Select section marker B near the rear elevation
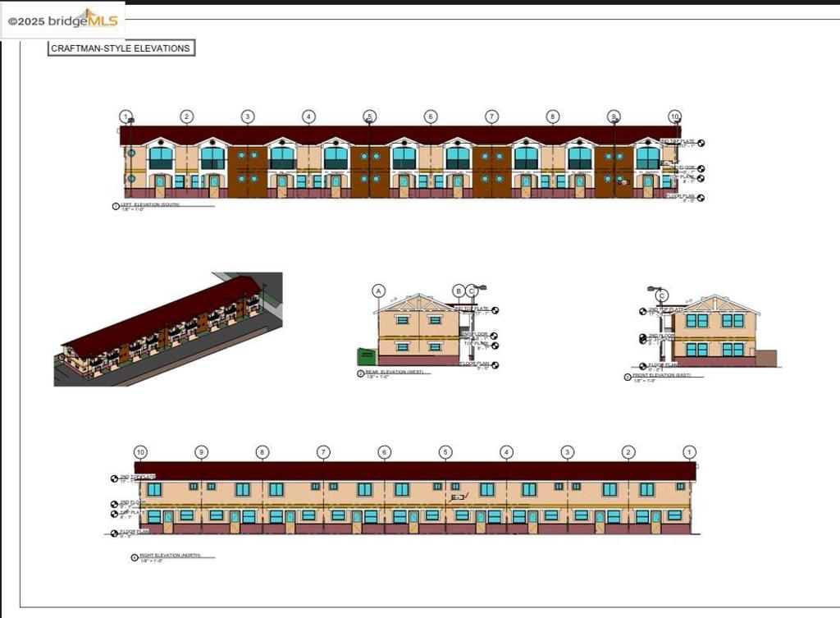The width and height of the screenshot is (840, 618). pyautogui.click(x=459, y=292)
